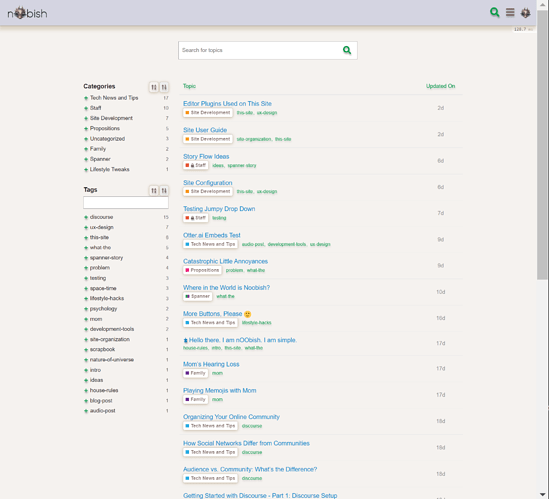The image size is (549, 499).
Task: Open the Story Flow Ideas topic
Action: tap(206, 156)
